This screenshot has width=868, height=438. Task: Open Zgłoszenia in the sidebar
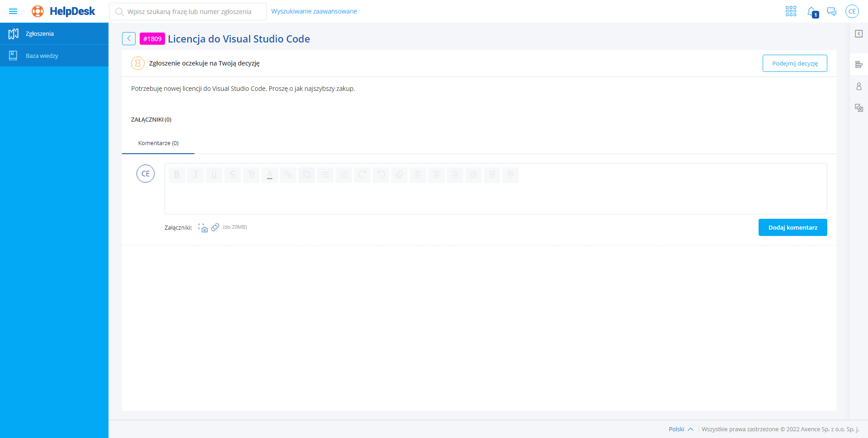coord(40,34)
